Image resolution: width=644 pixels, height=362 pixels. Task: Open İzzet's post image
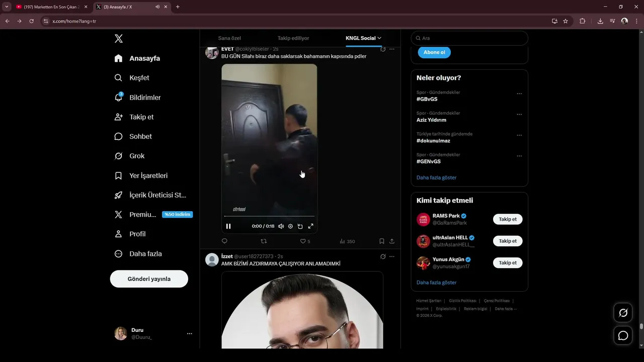tap(302, 310)
